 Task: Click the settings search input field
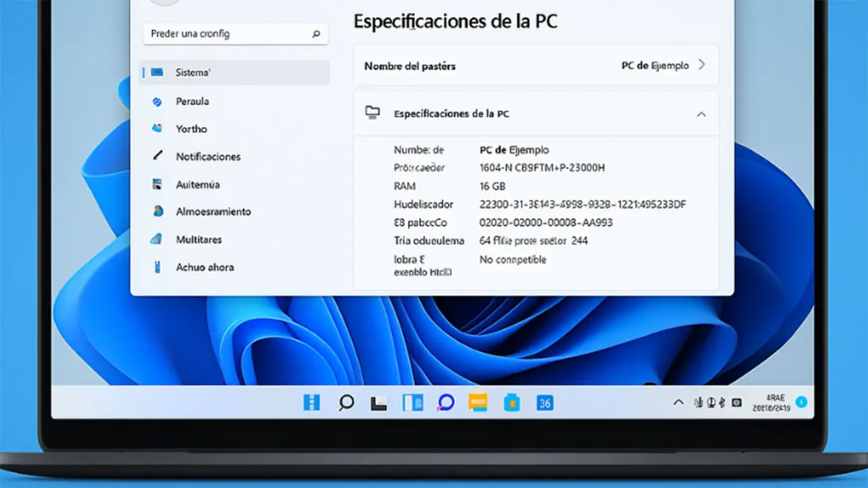pos(227,34)
